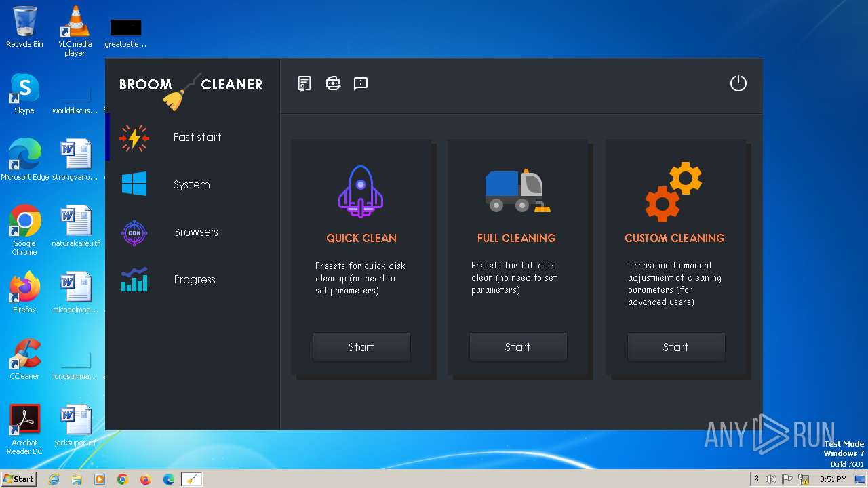Select the VLC media player desktop icon
This screenshot has height=488, width=868.
point(75,31)
